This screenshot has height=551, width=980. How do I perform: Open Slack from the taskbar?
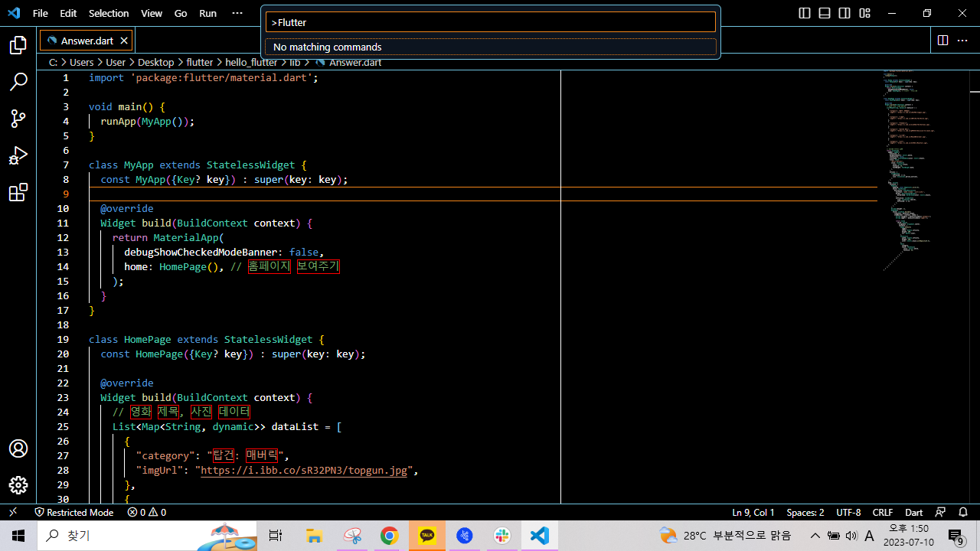[x=502, y=536]
